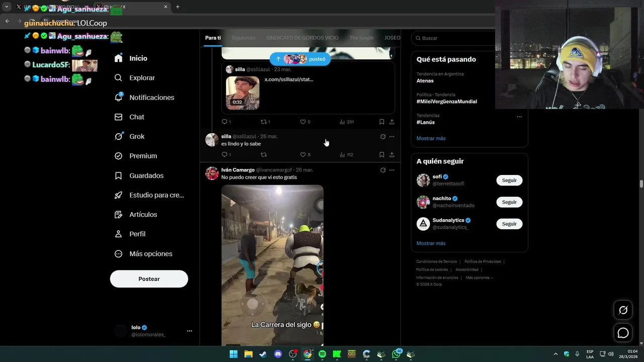
Task: Click Mostrar más under trends
Action: click(431, 138)
